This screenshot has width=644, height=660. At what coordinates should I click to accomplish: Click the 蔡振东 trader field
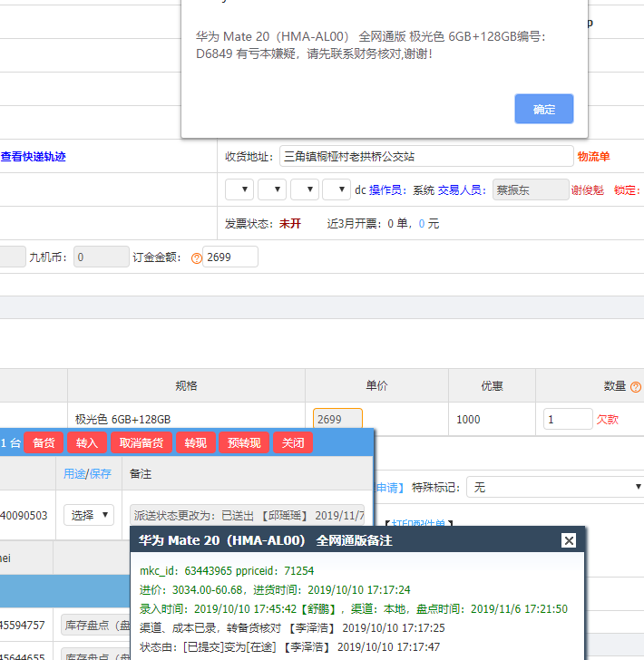(531, 189)
